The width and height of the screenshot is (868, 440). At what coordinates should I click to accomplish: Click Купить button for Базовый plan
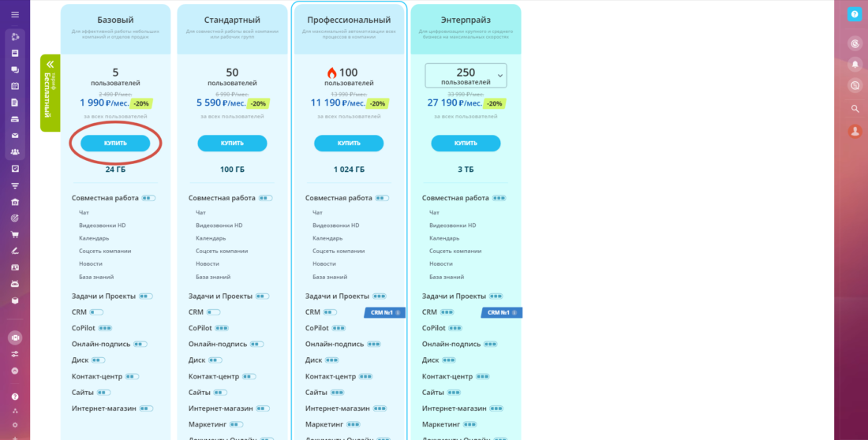115,144
